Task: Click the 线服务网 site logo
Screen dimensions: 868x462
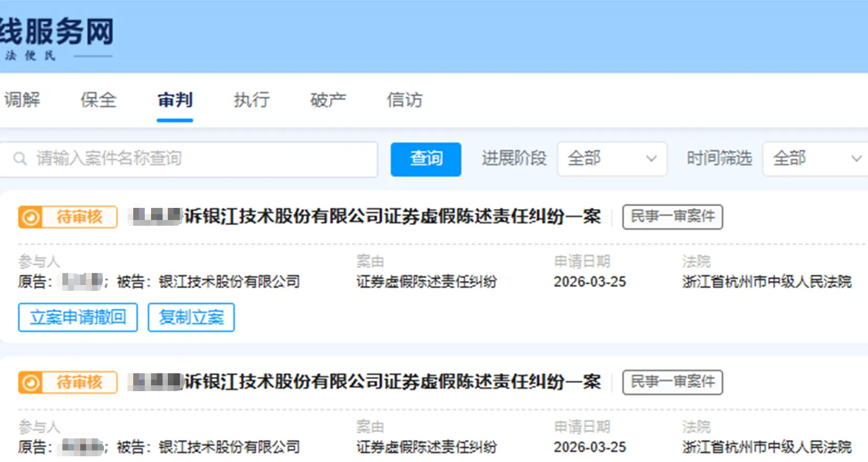Action: 57,31
